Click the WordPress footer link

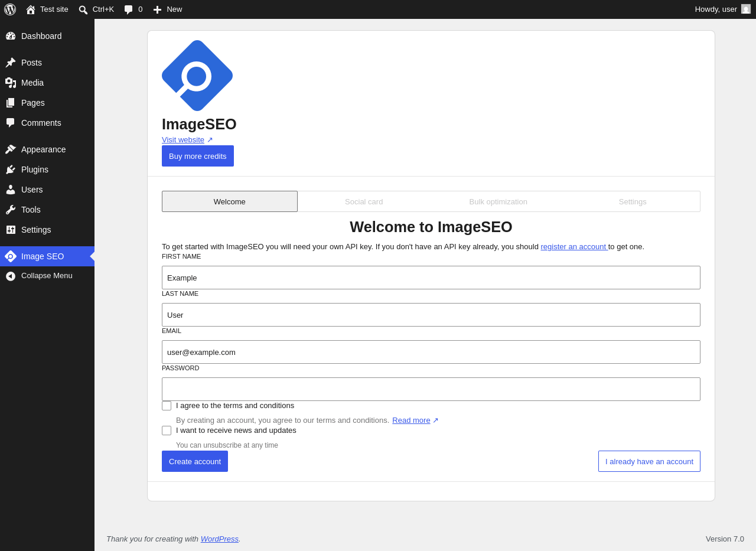tap(220, 539)
